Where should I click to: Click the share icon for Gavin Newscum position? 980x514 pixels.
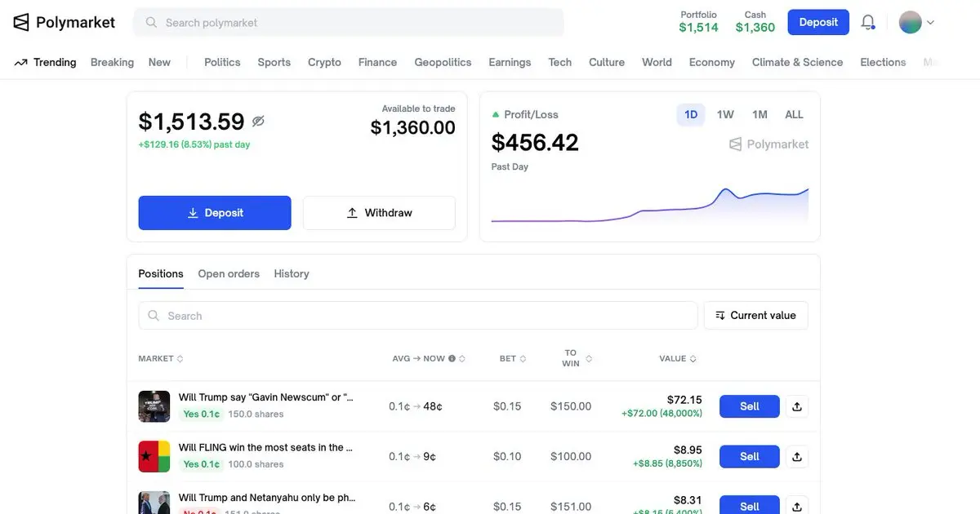[x=797, y=406]
